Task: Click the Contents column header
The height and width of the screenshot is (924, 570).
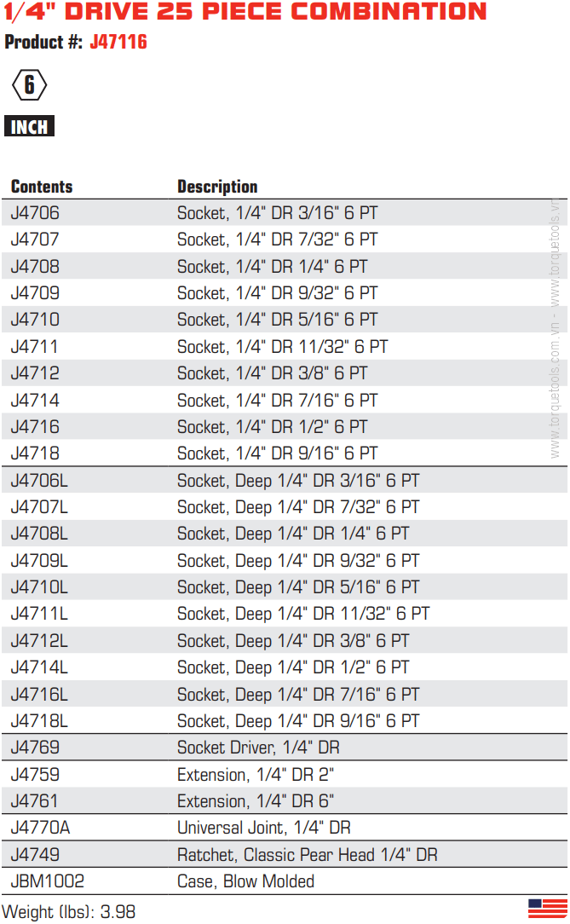Action: [x=42, y=187]
